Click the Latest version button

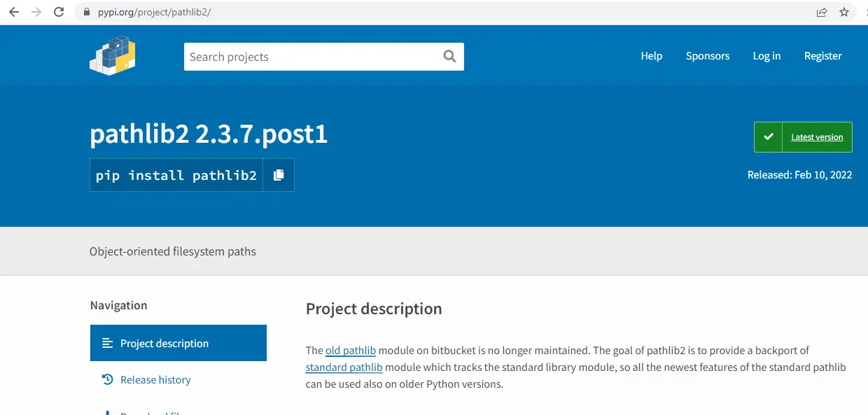click(x=803, y=137)
